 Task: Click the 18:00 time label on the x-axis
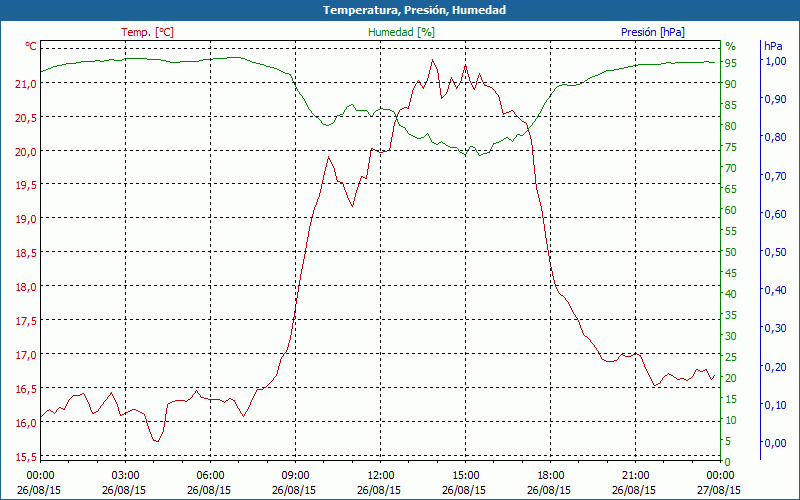(x=551, y=475)
